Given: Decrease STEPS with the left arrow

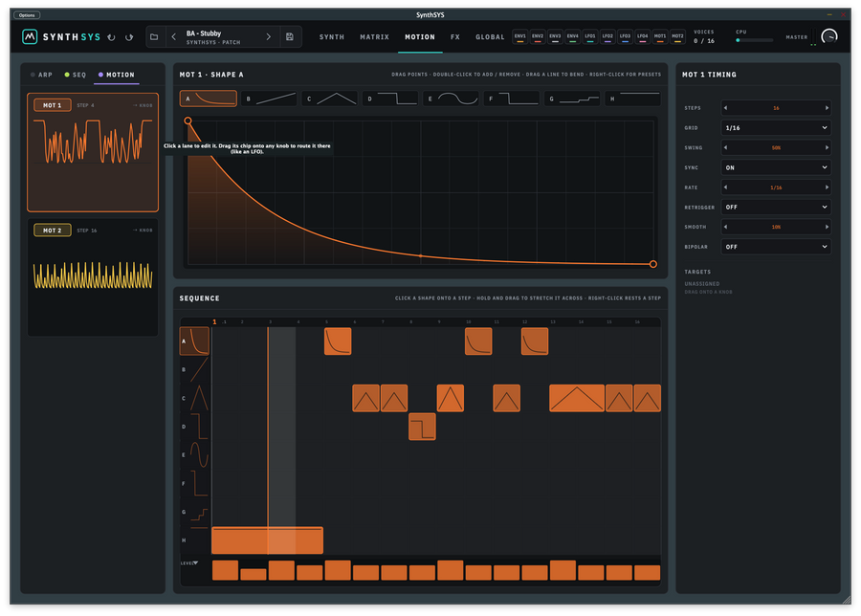Looking at the screenshot, I should [725, 108].
